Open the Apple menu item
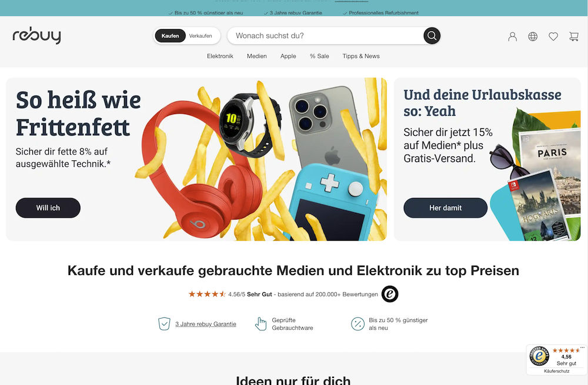Viewport: 588px width, 385px height. [x=288, y=56]
